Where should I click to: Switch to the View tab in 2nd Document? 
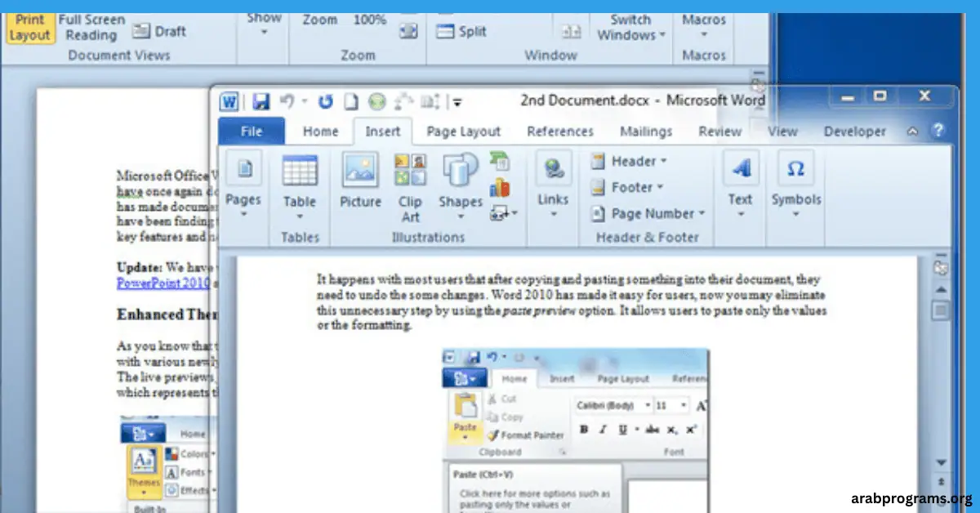point(782,131)
